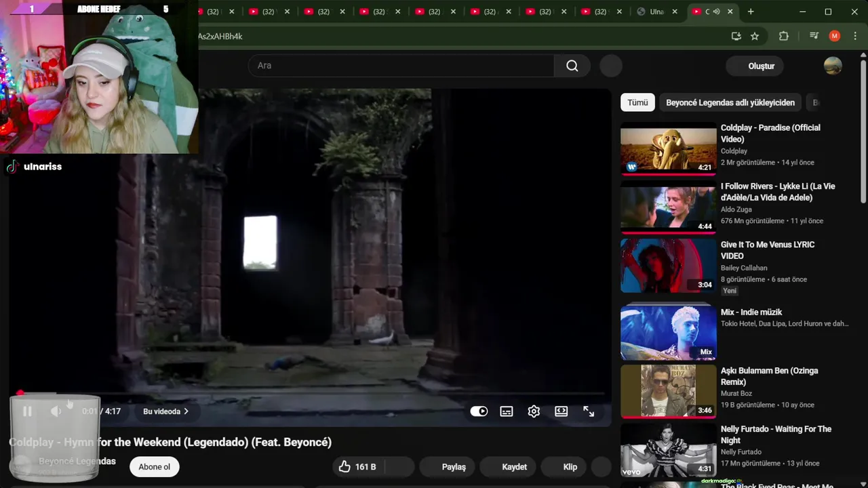
Task: Click the address bar URL text
Action: pyautogui.click(x=220, y=36)
